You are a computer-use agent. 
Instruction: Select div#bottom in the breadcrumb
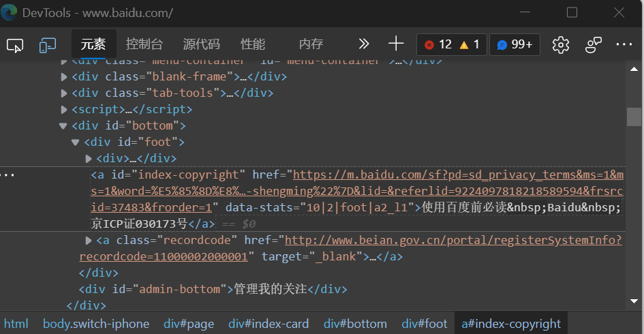pyautogui.click(x=355, y=324)
